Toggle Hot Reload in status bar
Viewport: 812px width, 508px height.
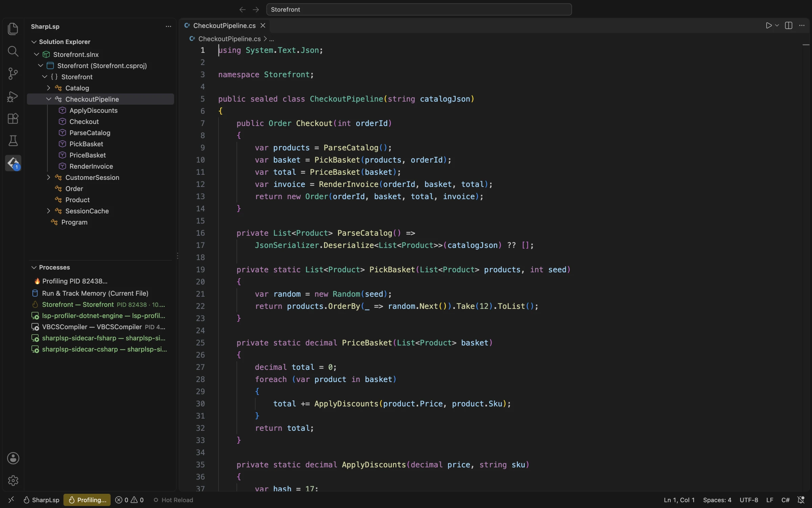173,500
